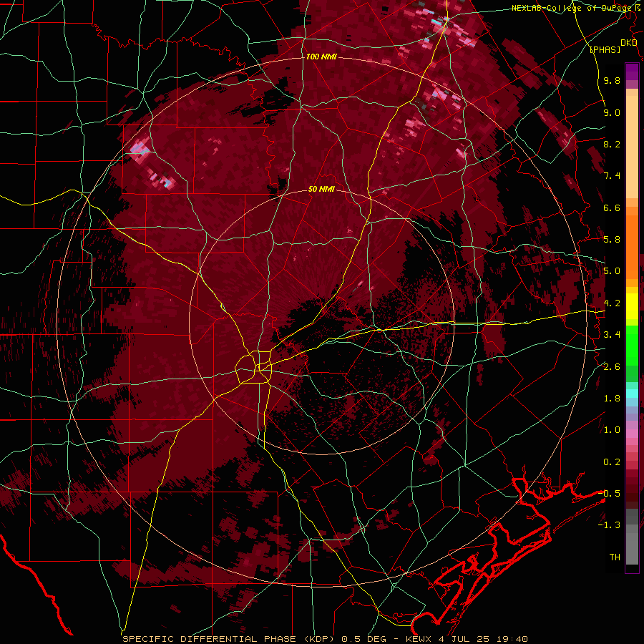The image size is (644, 644).
Task: Click the 7.4 scale value
Action: click(x=612, y=176)
